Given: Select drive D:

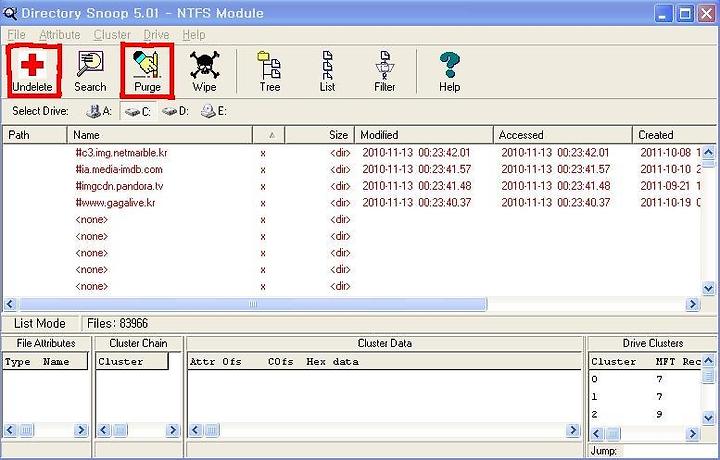Looking at the screenshot, I should (x=175, y=111).
